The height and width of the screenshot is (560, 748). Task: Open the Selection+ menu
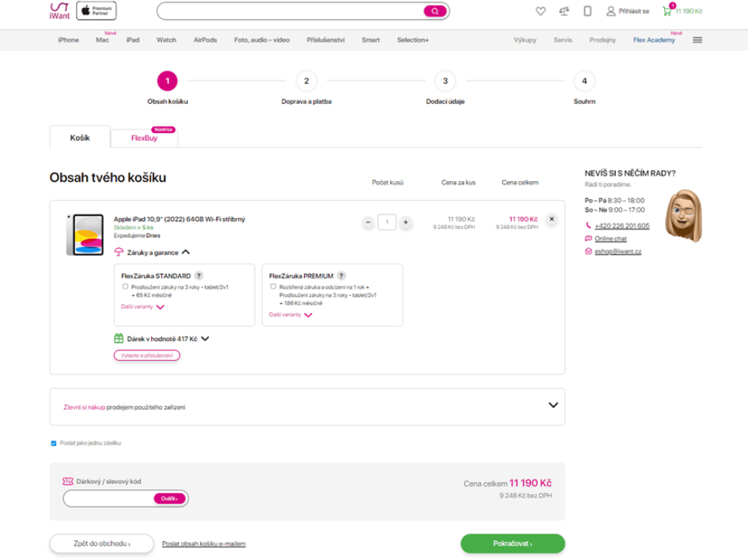point(413,40)
